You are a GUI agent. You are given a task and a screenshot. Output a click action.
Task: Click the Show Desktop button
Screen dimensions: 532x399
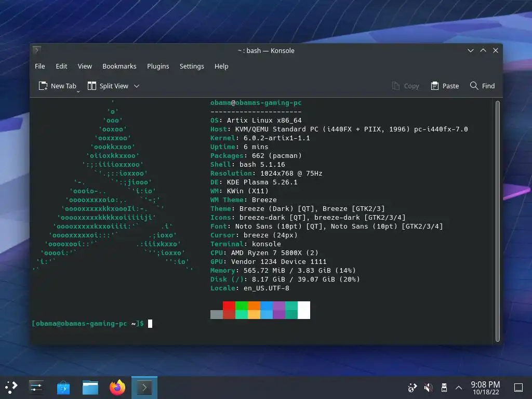point(518,388)
